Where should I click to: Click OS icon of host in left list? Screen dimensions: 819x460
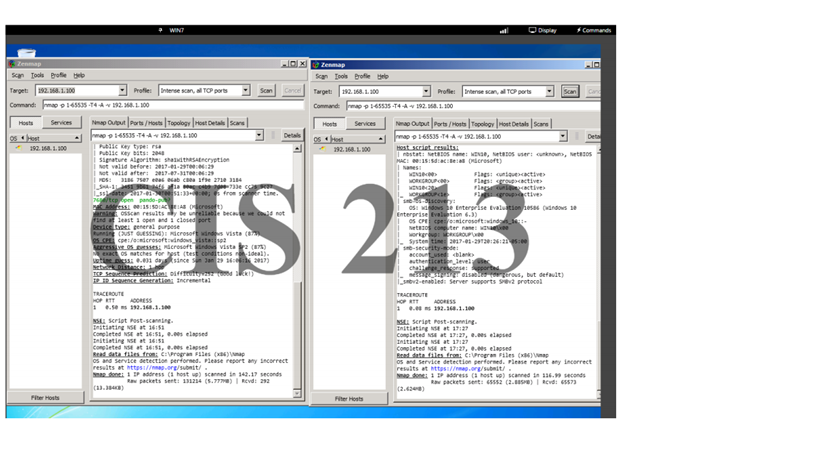point(19,148)
